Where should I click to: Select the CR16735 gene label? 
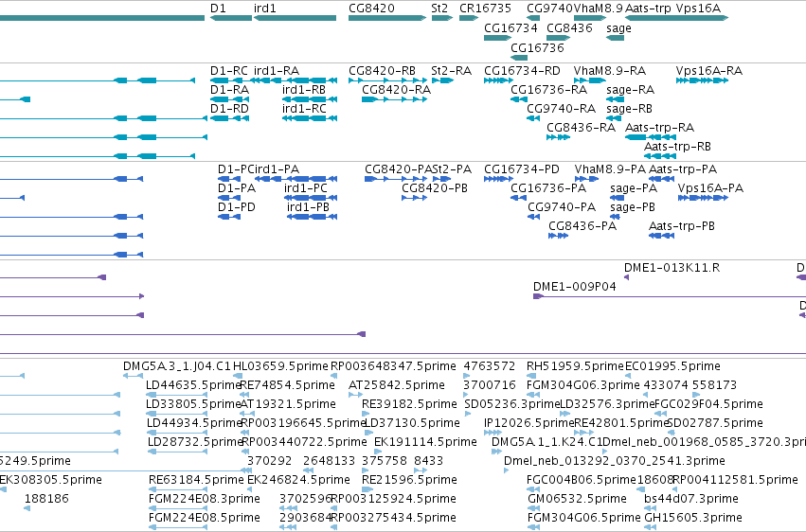pyautogui.click(x=485, y=9)
